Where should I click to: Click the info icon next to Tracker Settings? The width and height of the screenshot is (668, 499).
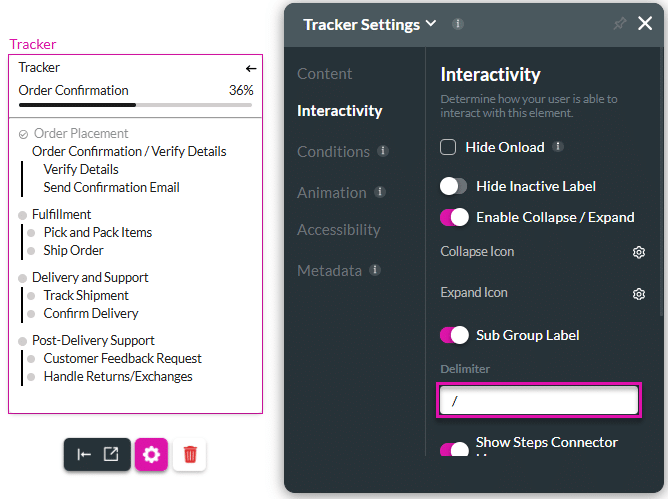point(458,24)
